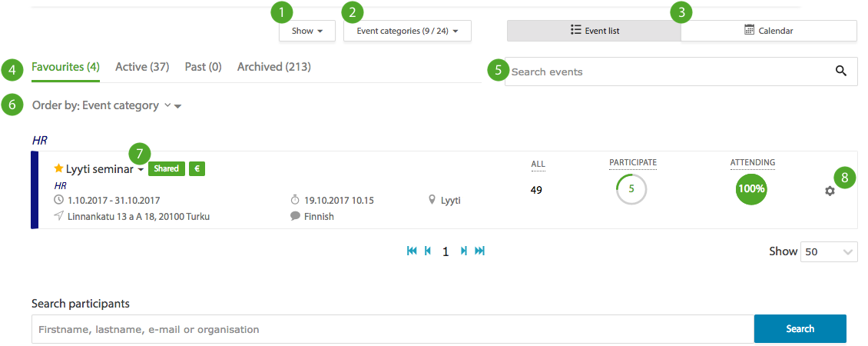Go to the first page of events
Viewport: 868px width, 346px height.
point(412,251)
